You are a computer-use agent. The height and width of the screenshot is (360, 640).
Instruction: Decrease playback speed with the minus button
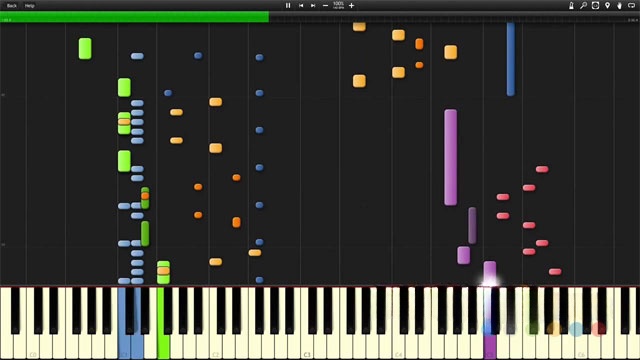(x=325, y=6)
